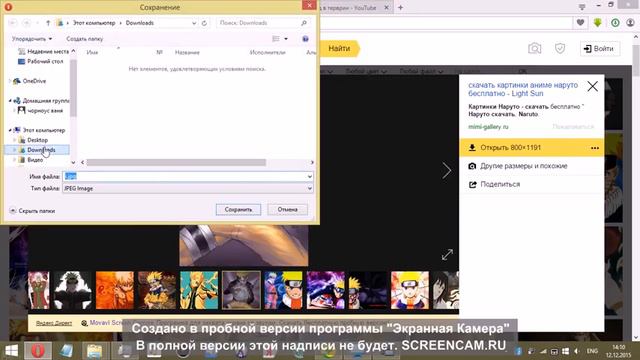Viewport: 640px width, 360px height.
Task: Collapse the Этот компьютер node
Action: coord(10,130)
